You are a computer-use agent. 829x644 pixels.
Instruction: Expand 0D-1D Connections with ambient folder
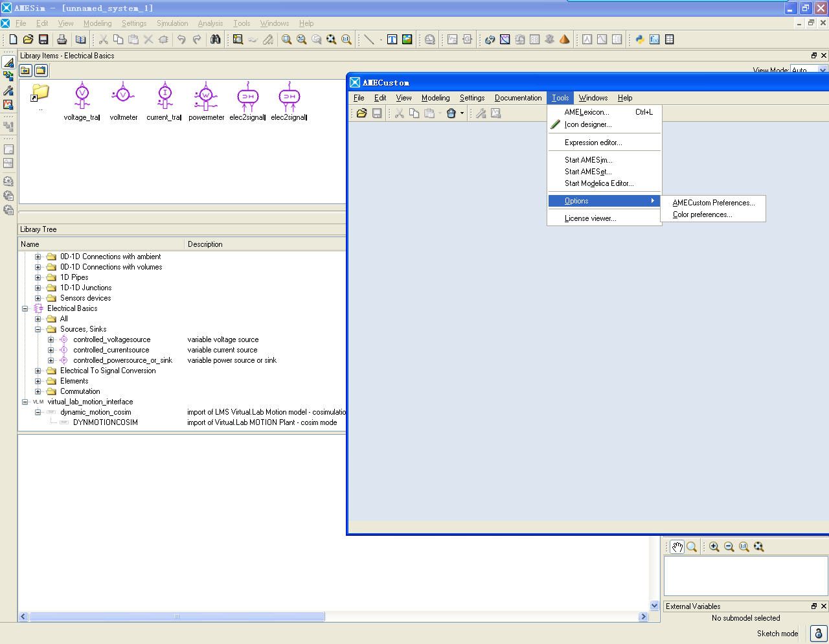tap(38, 257)
